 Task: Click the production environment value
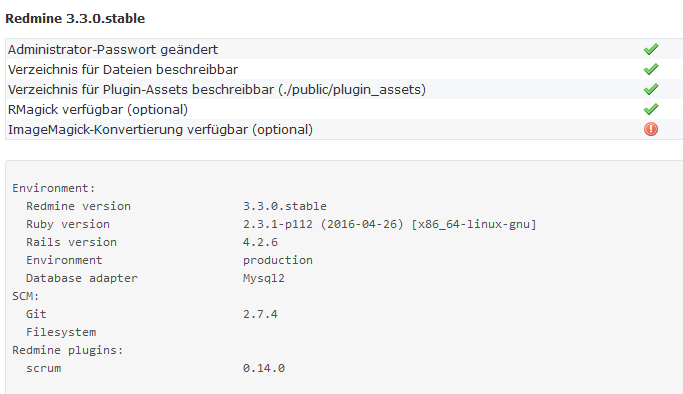[277, 260]
